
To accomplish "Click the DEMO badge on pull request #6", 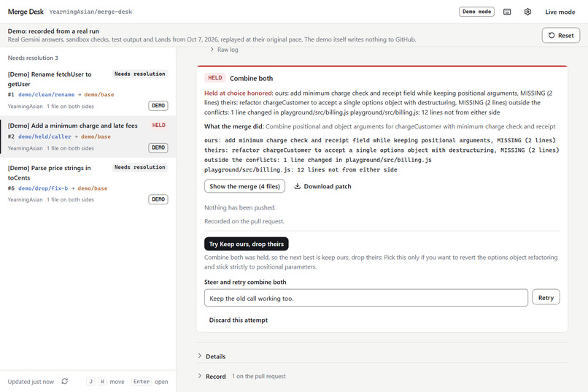I will (158, 199).
